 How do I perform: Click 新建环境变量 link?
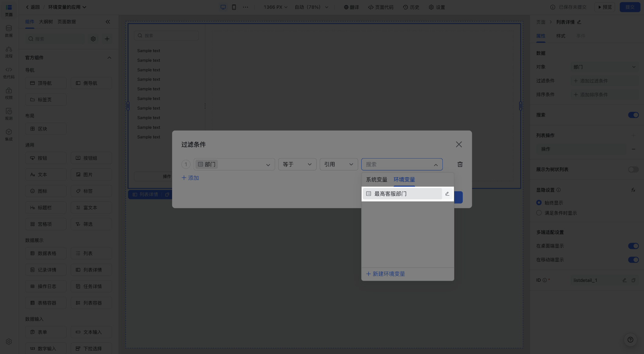click(385, 274)
